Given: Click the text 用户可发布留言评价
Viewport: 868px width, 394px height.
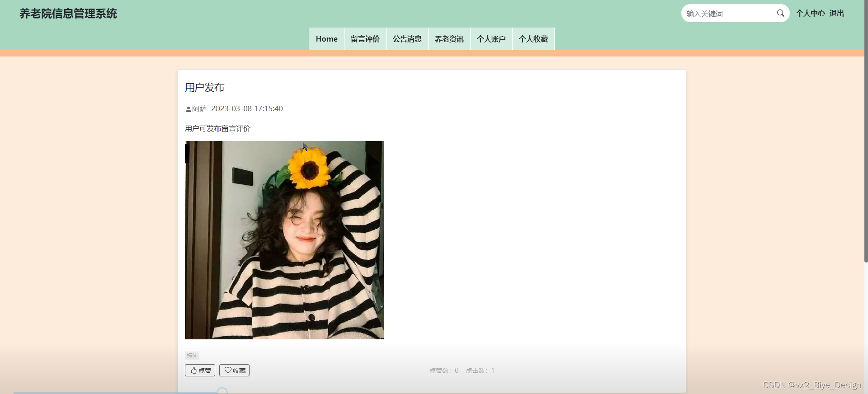Looking at the screenshot, I should point(217,129).
